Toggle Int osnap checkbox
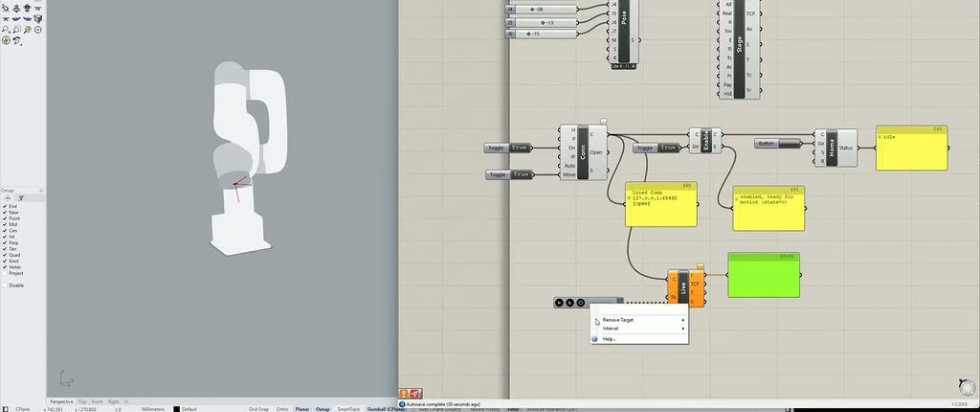980x412 pixels. (5, 237)
